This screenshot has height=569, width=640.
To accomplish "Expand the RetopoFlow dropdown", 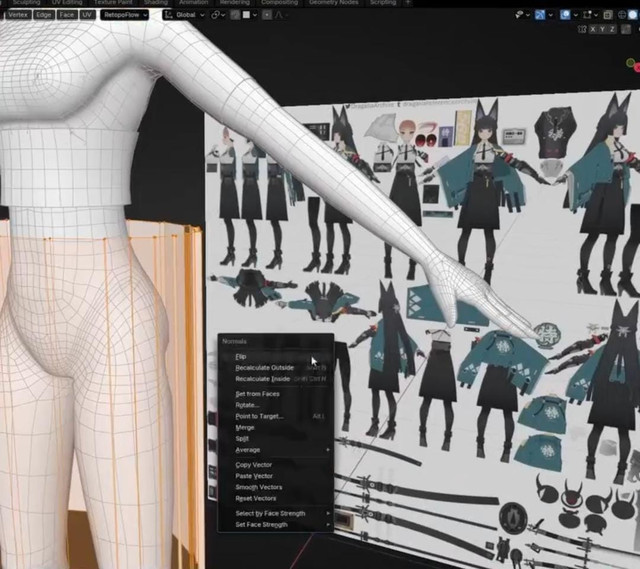I will 124,15.
